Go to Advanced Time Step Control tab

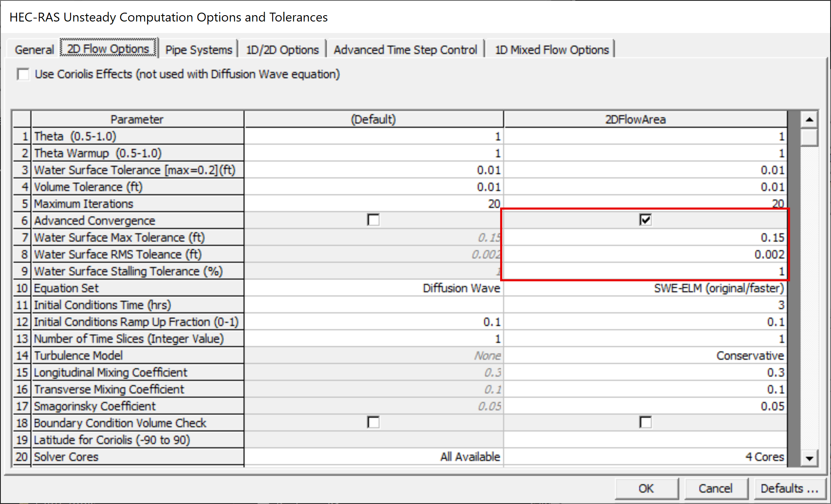coord(405,50)
